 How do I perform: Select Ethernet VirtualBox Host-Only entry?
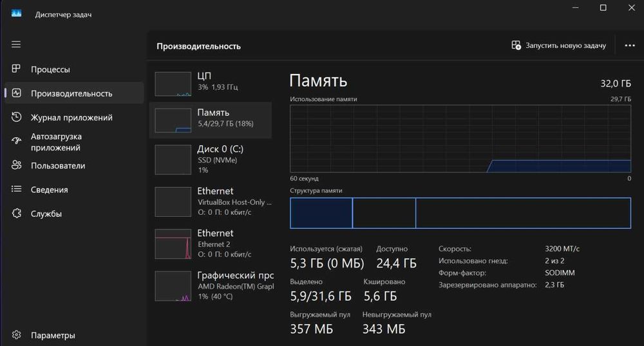tap(211, 201)
